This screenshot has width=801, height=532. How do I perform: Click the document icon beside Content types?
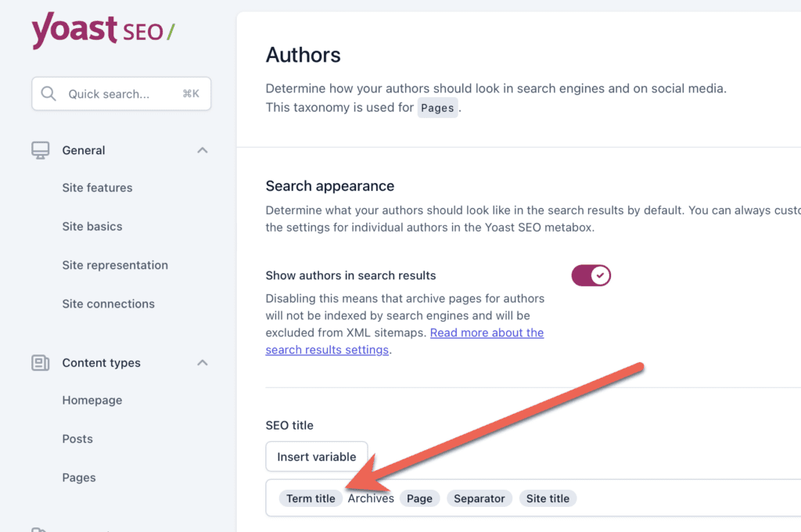(40, 362)
